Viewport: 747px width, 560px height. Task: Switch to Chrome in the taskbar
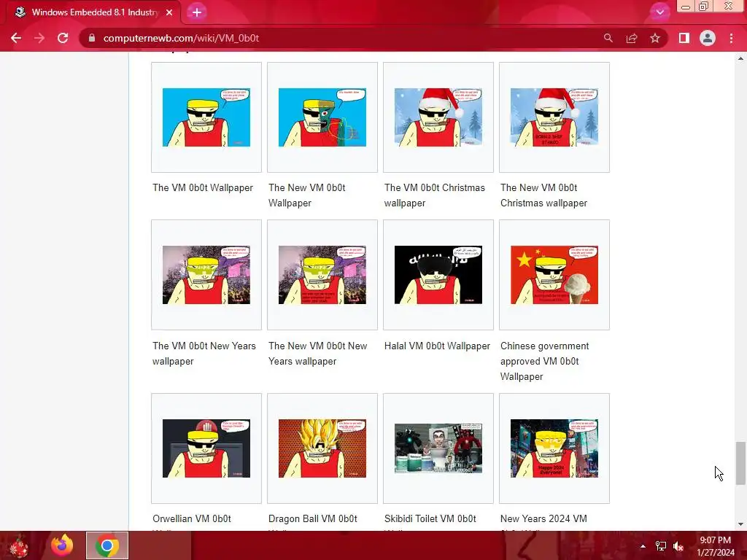coord(107,545)
